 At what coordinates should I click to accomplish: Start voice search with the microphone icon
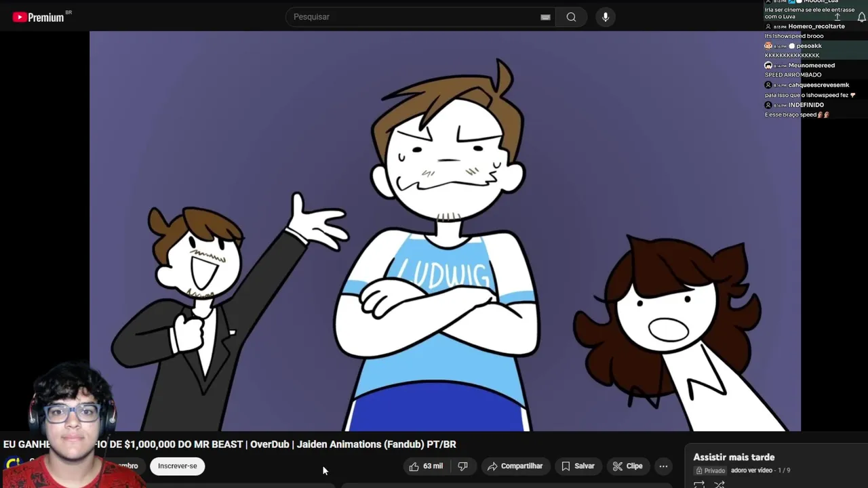[x=606, y=17]
